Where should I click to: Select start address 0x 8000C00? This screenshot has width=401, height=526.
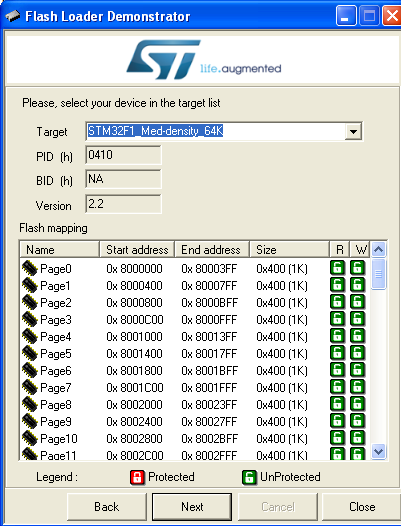pyautogui.click(x=135, y=320)
